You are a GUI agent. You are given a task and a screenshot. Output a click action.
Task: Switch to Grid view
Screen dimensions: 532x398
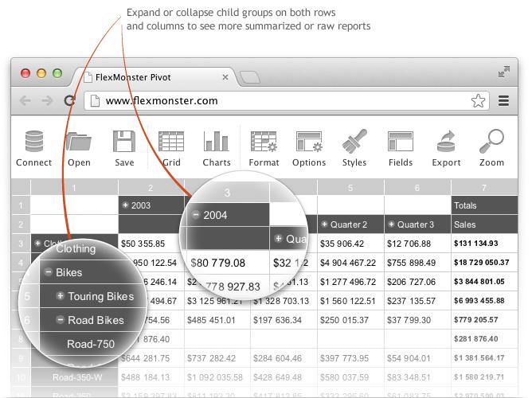[171, 142]
